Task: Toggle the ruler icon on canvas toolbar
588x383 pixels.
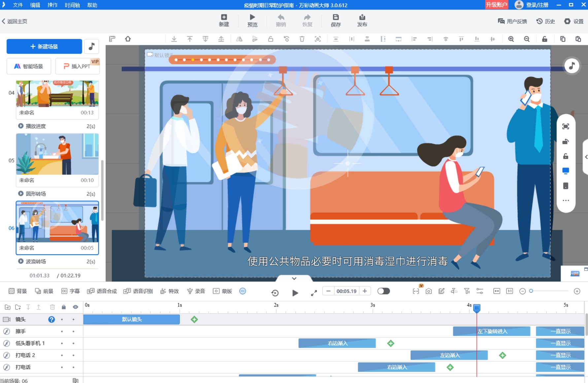Action: [x=112, y=39]
